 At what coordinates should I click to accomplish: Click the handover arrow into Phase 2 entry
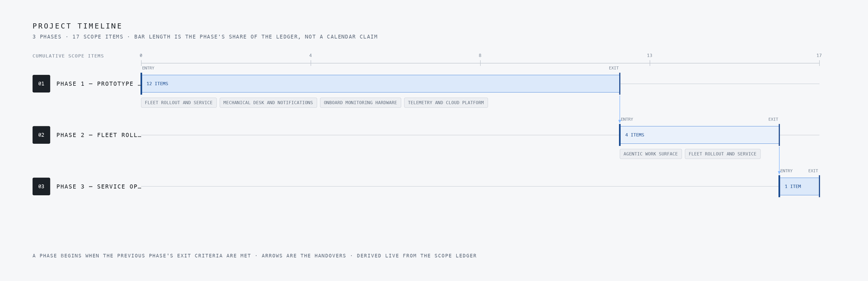[620, 108]
